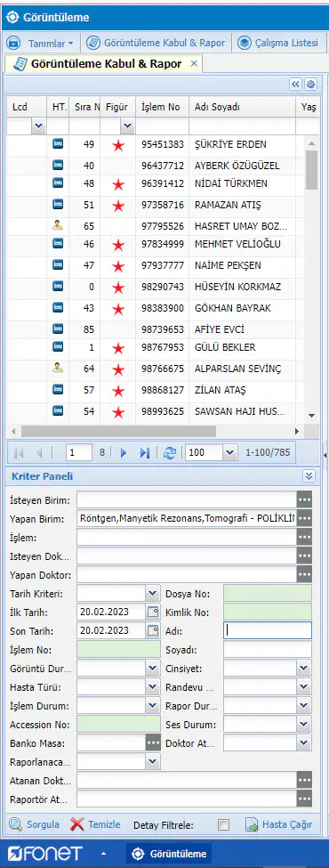Screen dimensions: 329x868
Task: Go to next page of results
Action: [124, 453]
